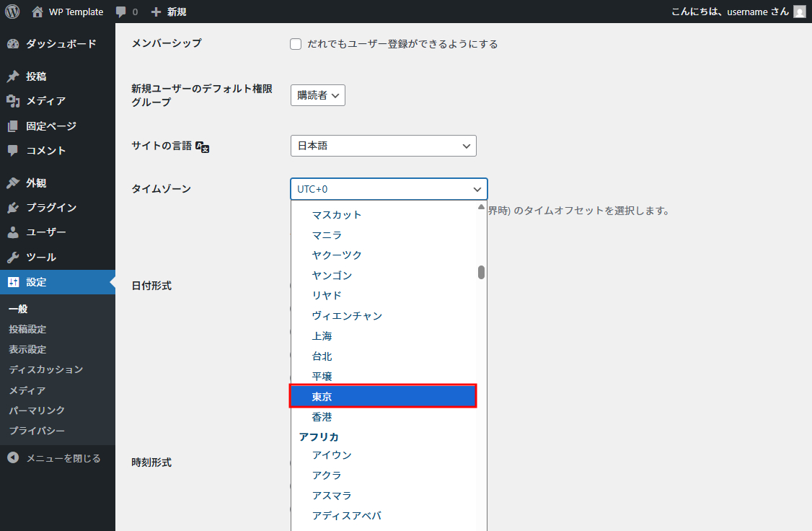Image resolution: width=812 pixels, height=531 pixels.
Task: Pick アクラ timezone option
Action: pos(383,475)
